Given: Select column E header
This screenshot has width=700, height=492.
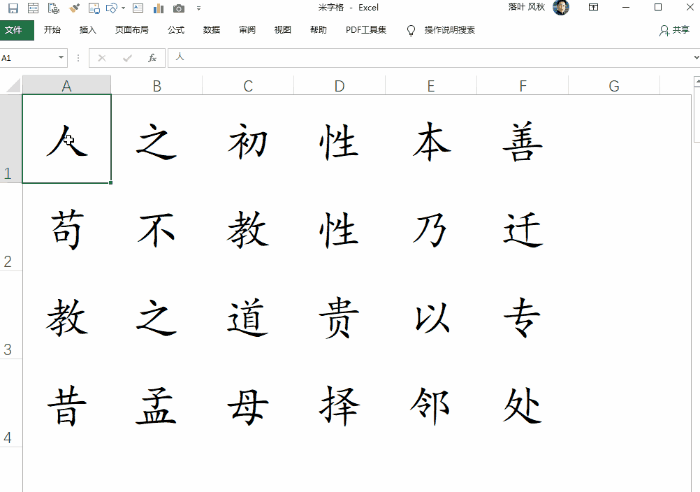Looking at the screenshot, I should [x=431, y=85].
